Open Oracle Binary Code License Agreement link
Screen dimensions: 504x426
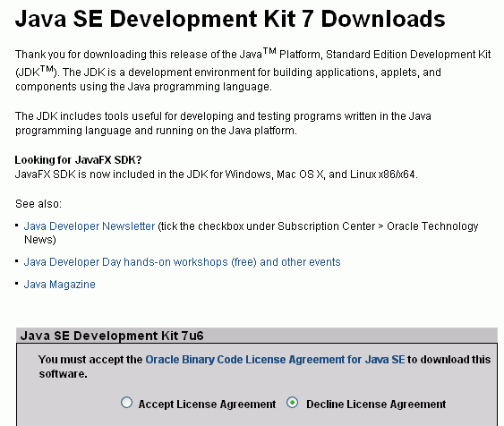275,359
